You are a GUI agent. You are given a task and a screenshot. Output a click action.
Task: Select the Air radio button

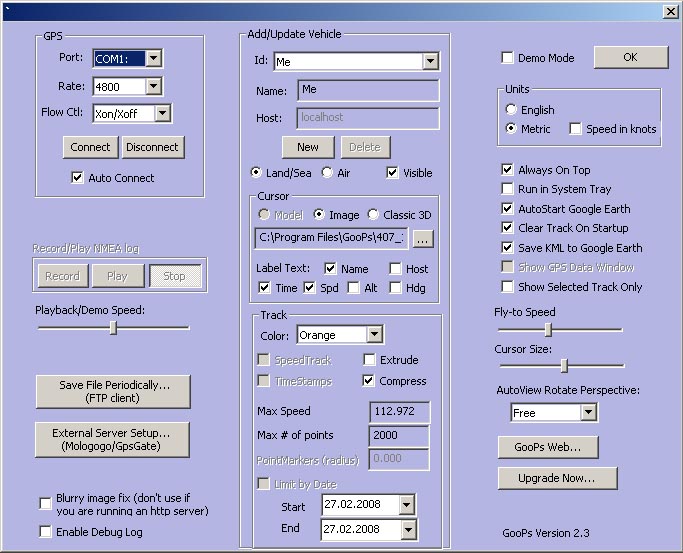327,172
